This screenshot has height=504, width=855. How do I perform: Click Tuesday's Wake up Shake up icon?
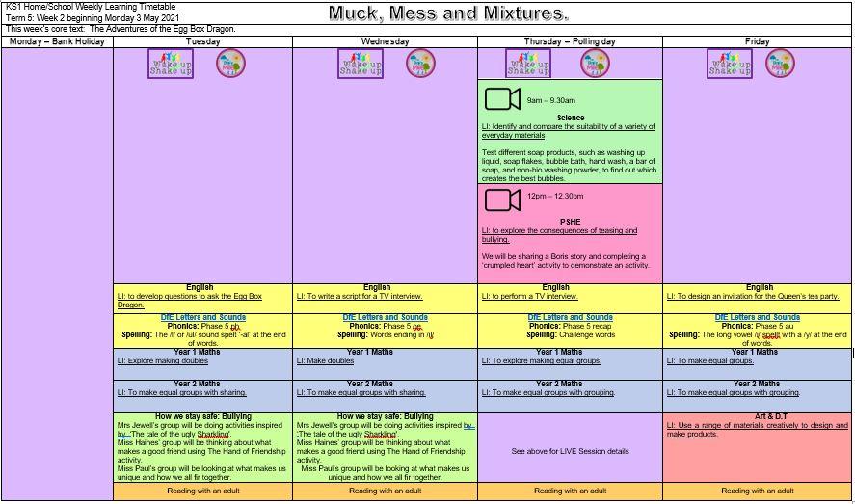171,64
